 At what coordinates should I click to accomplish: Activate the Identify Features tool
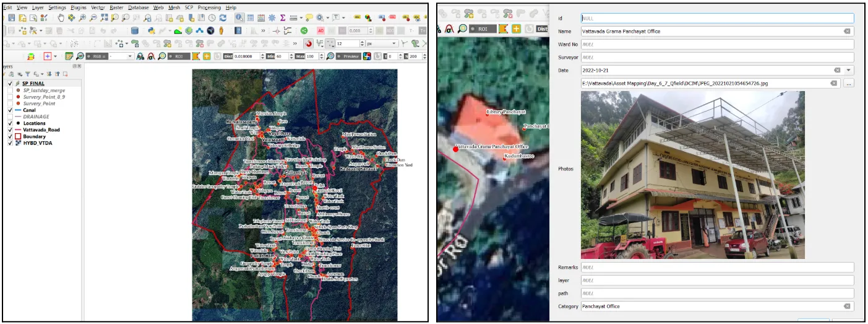239,18
